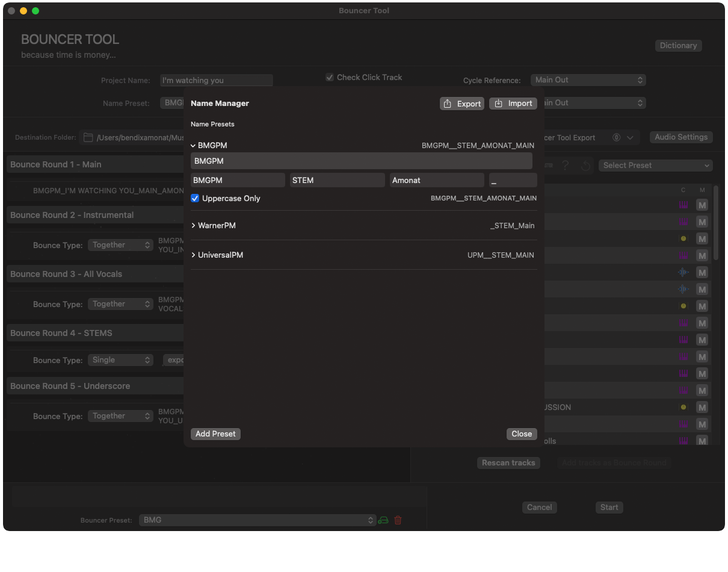The width and height of the screenshot is (728, 572).
Task: Toggle the M mute button on PERCUSSION track
Action: pyautogui.click(x=702, y=408)
